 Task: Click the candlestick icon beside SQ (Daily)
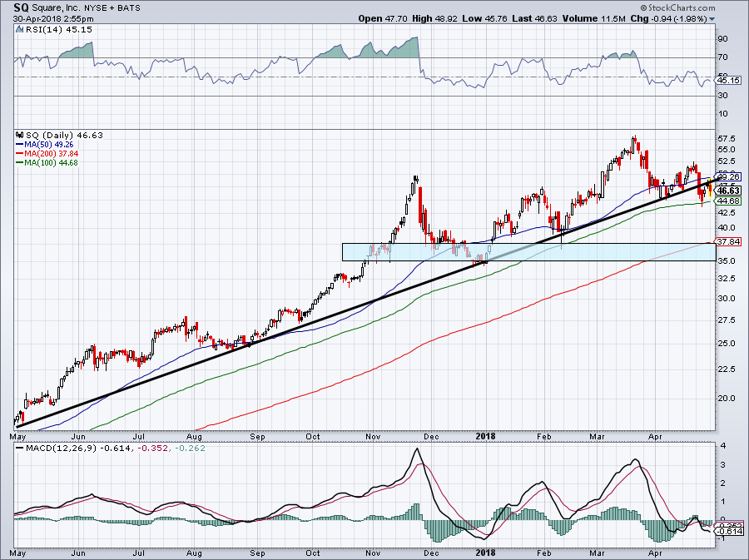[19, 135]
